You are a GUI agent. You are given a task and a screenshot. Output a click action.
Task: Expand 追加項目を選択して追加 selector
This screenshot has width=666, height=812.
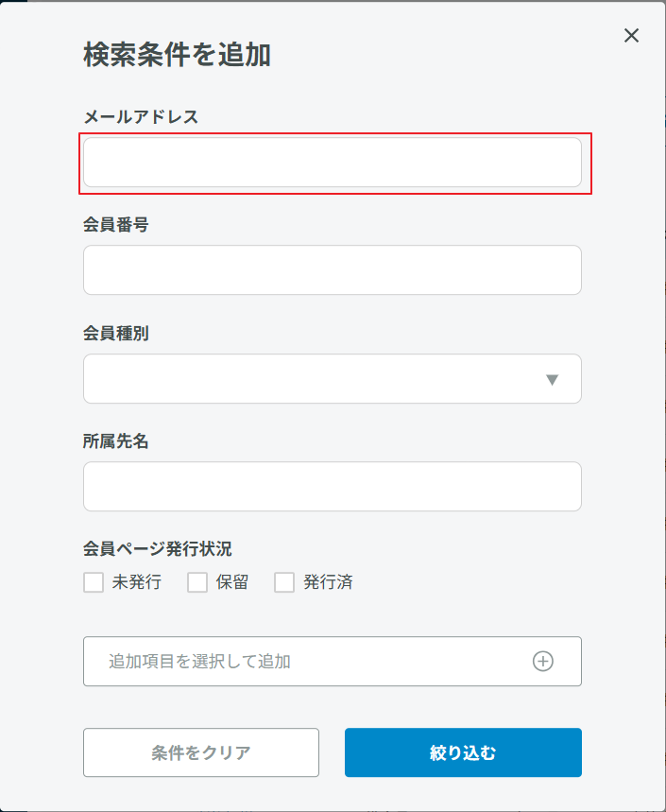(333, 662)
